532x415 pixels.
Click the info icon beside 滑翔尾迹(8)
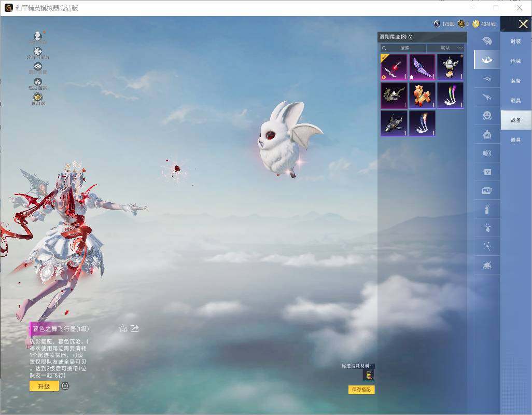[410, 37]
